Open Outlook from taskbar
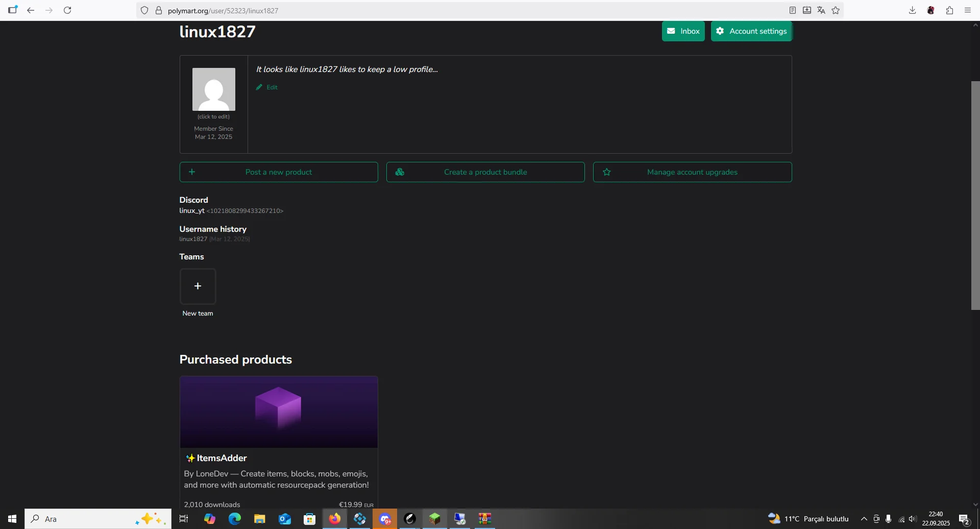This screenshot has width=980, height=529. [285, 519]
